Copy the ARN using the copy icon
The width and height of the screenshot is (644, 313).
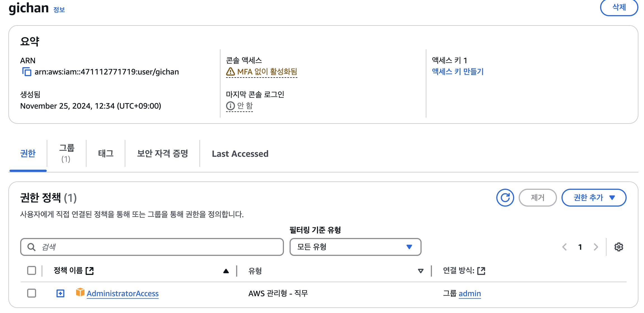click(27, 72)
